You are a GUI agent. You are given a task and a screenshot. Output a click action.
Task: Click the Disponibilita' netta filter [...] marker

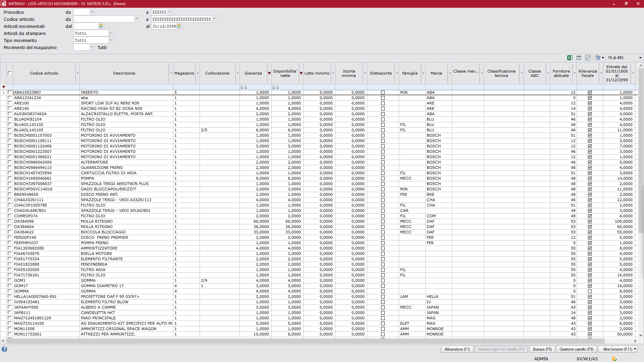pyautogui.click(x=275, y=87)
